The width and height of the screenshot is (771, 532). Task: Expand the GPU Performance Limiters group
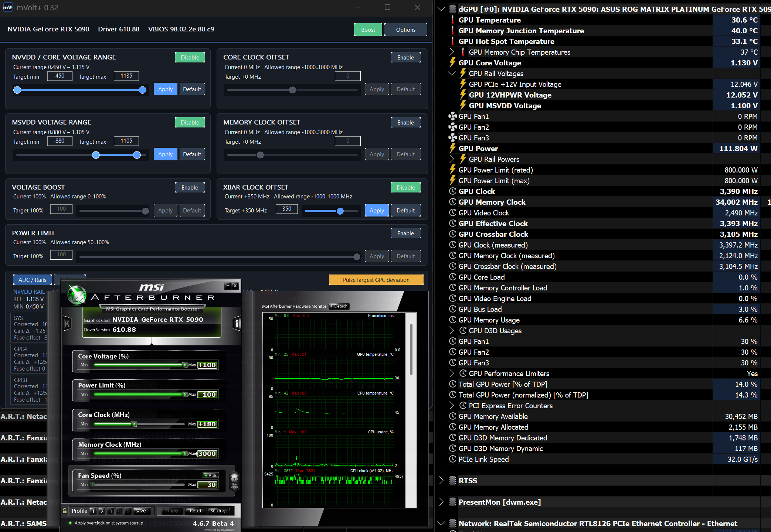(x=452, y=374)
